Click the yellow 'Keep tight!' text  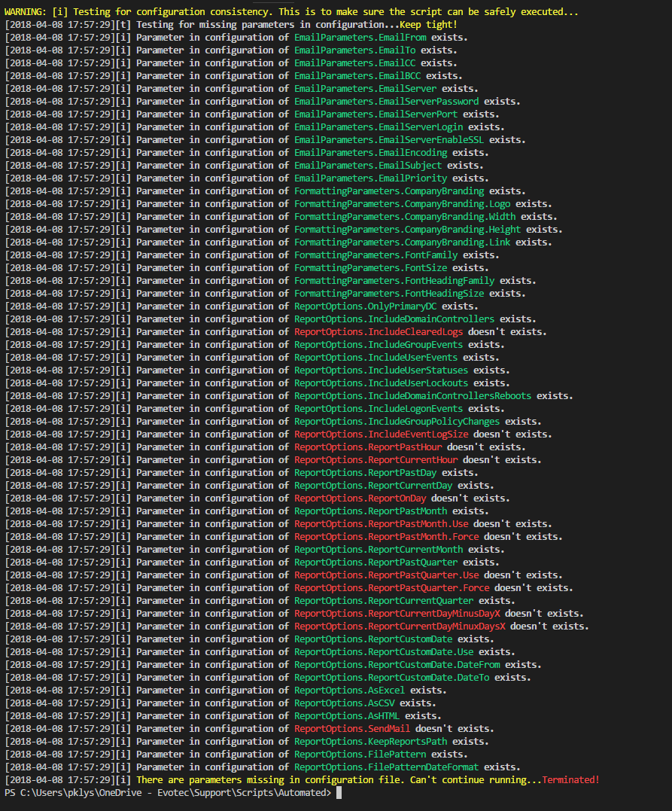428,25
